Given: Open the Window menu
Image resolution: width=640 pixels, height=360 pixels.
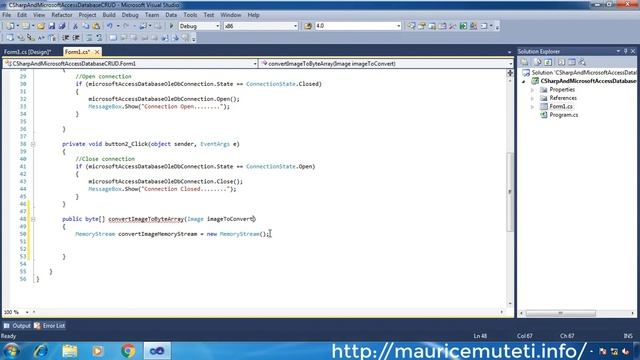Looking at the screenshot, I should click(231, 15).
